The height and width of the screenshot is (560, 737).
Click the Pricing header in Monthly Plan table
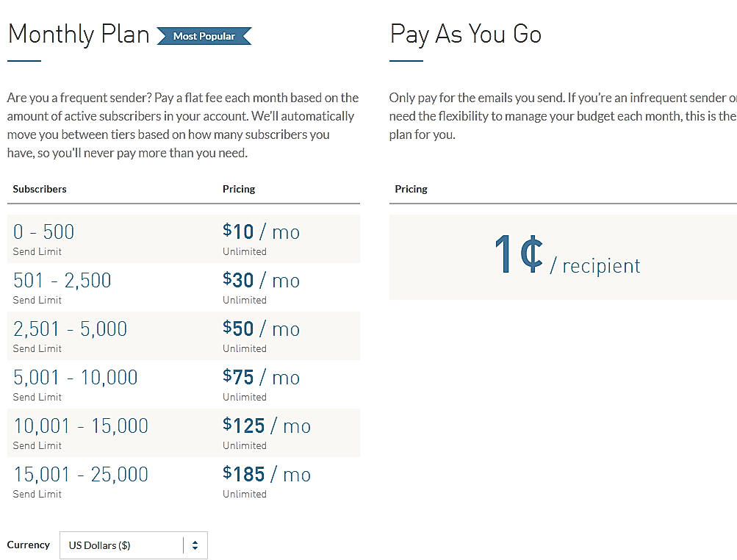click(239, 189)
